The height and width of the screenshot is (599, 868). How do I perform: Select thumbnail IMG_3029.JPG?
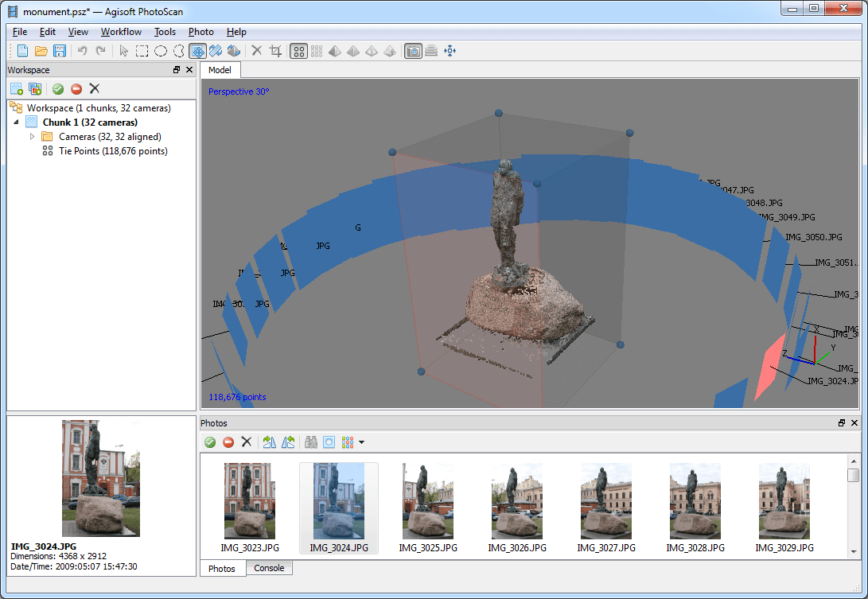pyautogui.click(x=784, y=508)
